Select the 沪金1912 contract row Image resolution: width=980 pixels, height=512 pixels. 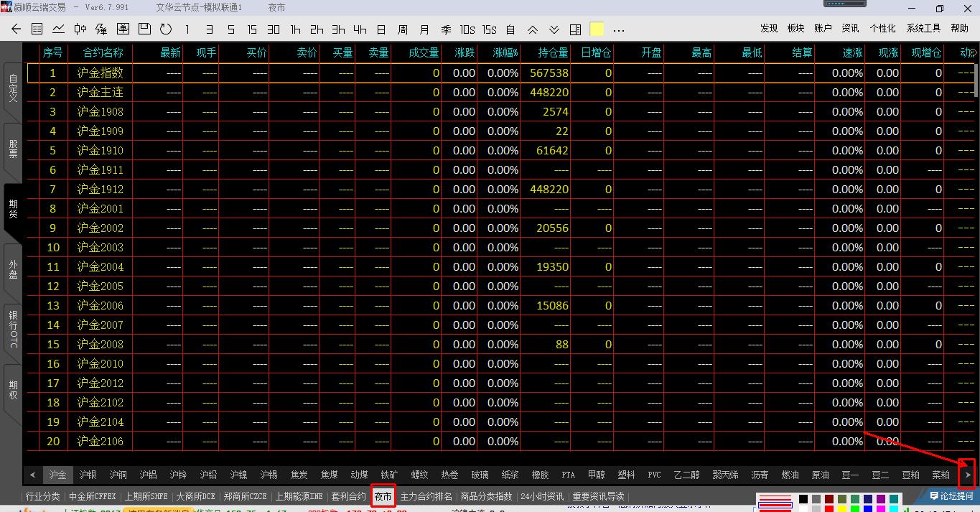pyautogui.click(x=101, y=190)
